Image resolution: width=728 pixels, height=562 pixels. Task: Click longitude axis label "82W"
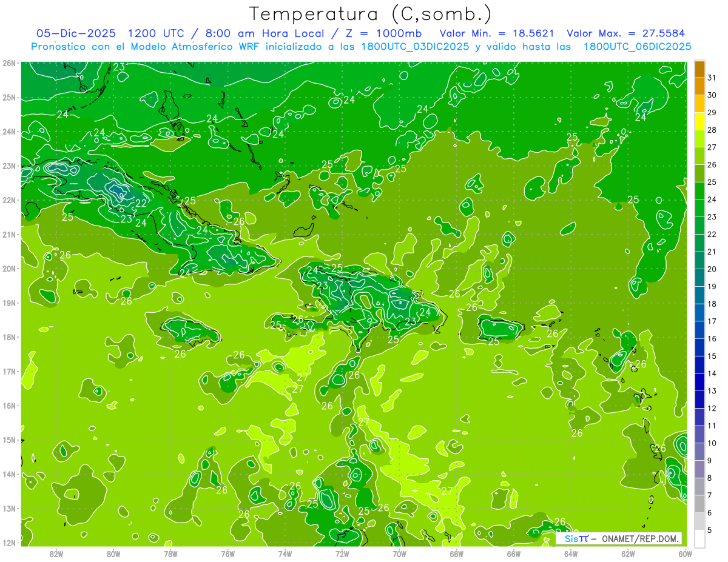(56, 554)
